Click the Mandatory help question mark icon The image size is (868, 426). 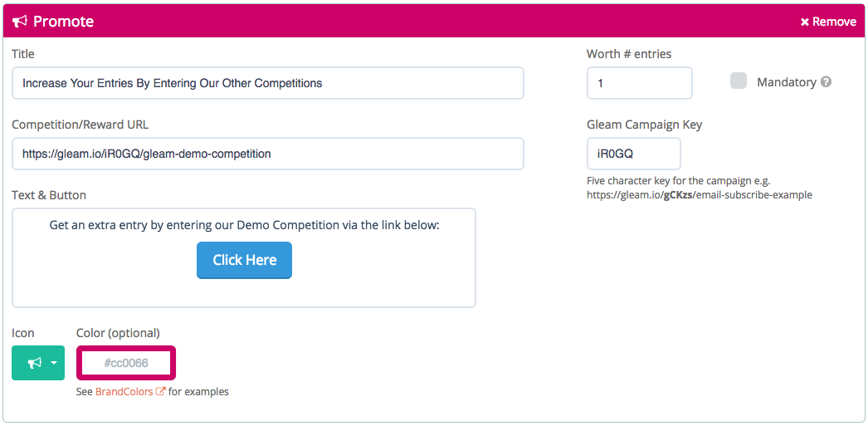pos(826,82)
